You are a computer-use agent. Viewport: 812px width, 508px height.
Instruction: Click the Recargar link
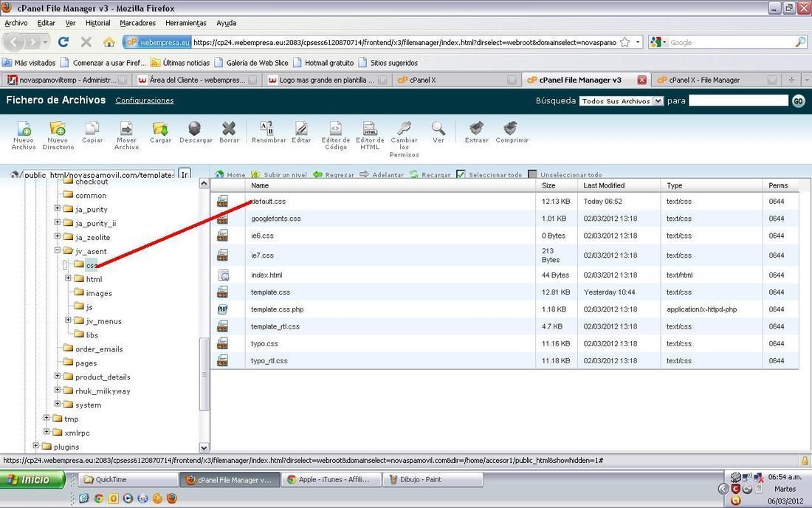(x=430, y=174)
